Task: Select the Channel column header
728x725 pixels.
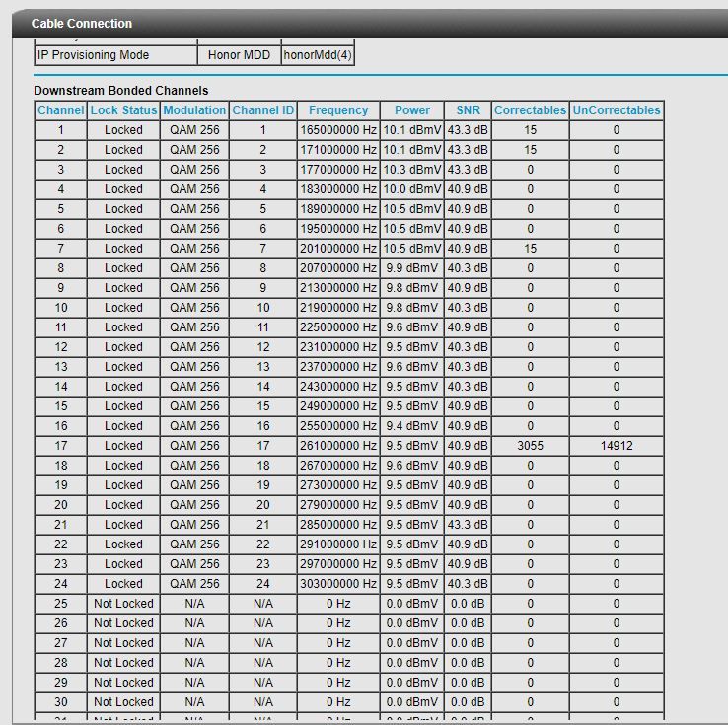Action: click(61, 110)
